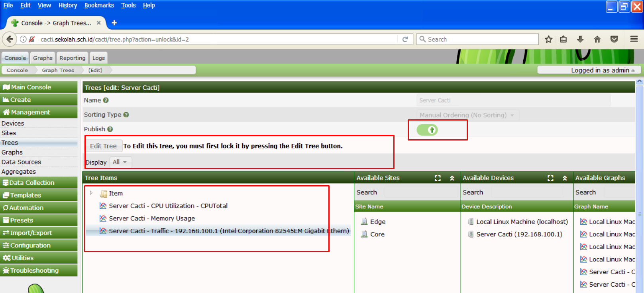Screen dimensions: 644x293
Task: Click the Name field help icon
Action: (x=106, y=101)
